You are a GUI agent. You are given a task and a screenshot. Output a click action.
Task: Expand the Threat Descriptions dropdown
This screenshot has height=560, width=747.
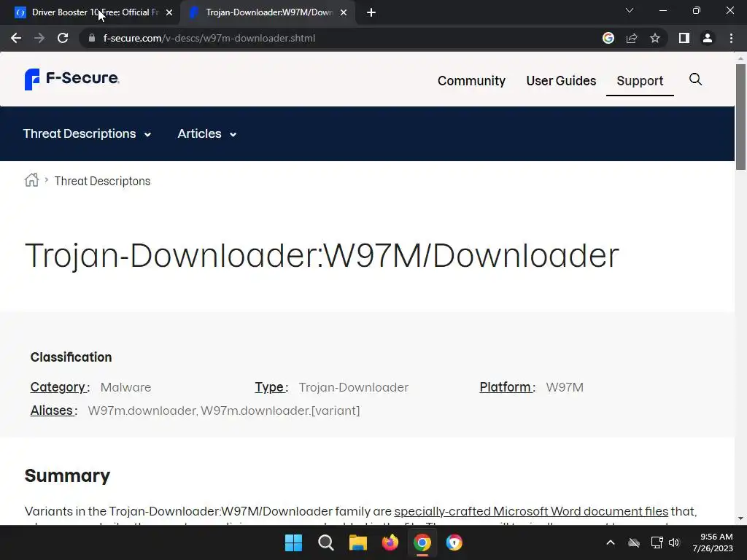tap(88, 134)
